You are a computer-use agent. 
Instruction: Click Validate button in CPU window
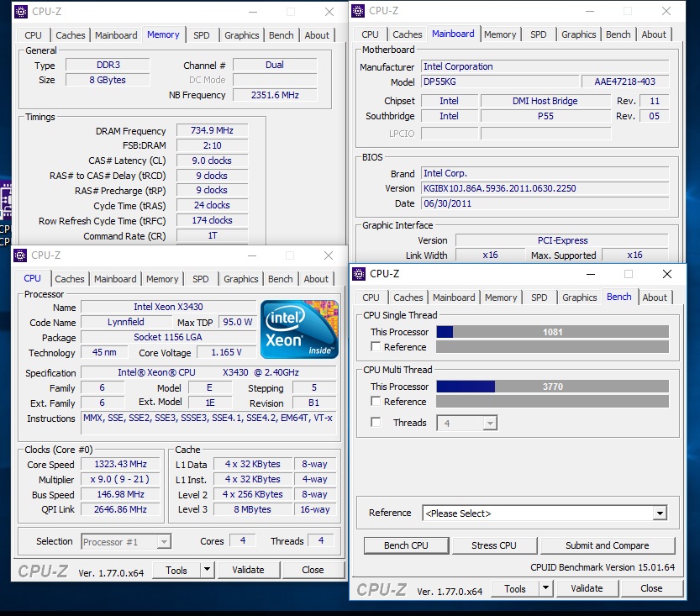click(x=248, y=570)
